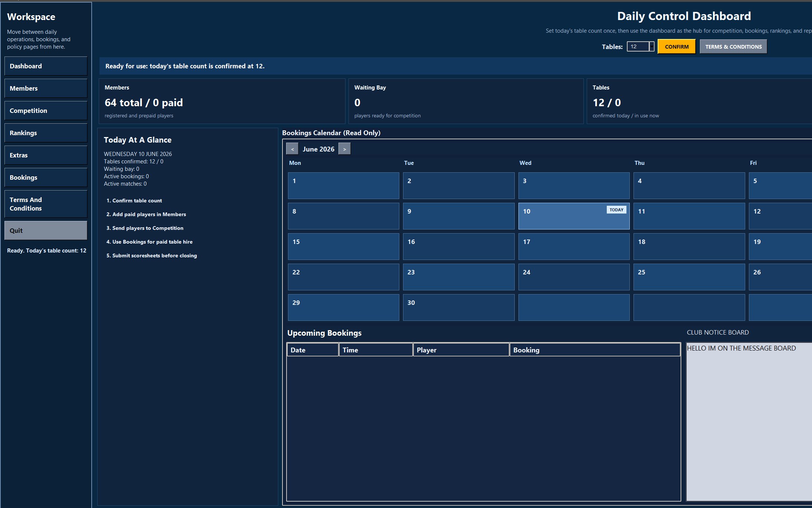812x508 pixels.
Task: Choose June 18 in the calendar
Action: 689,247
